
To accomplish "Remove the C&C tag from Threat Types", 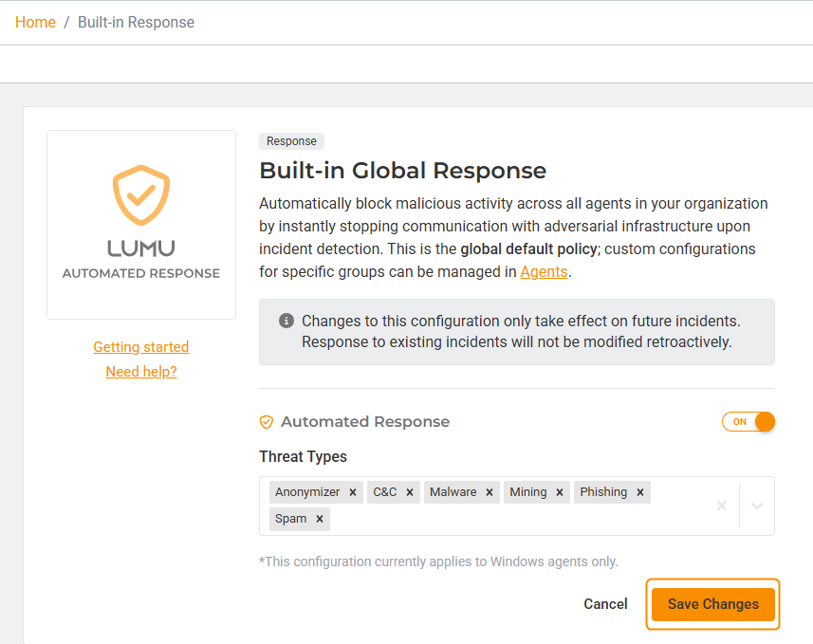I will click(x=410, y=492).
